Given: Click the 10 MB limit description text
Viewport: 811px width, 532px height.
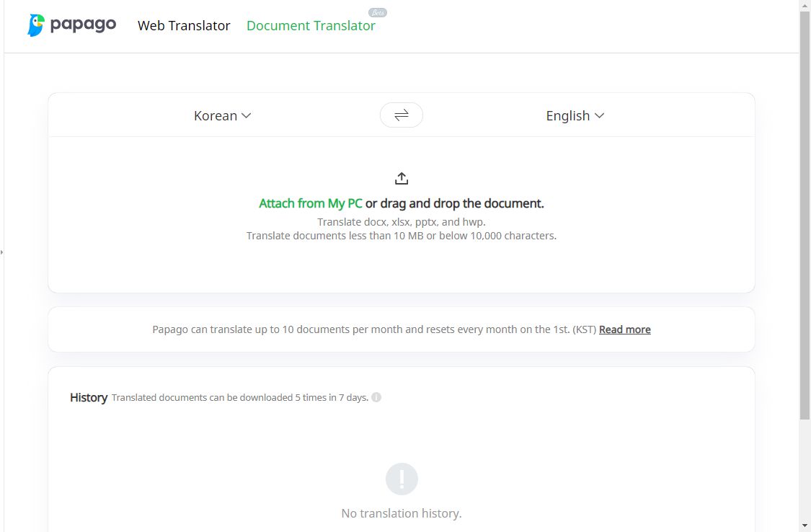Looking at the screenshot, I should 402,236.
